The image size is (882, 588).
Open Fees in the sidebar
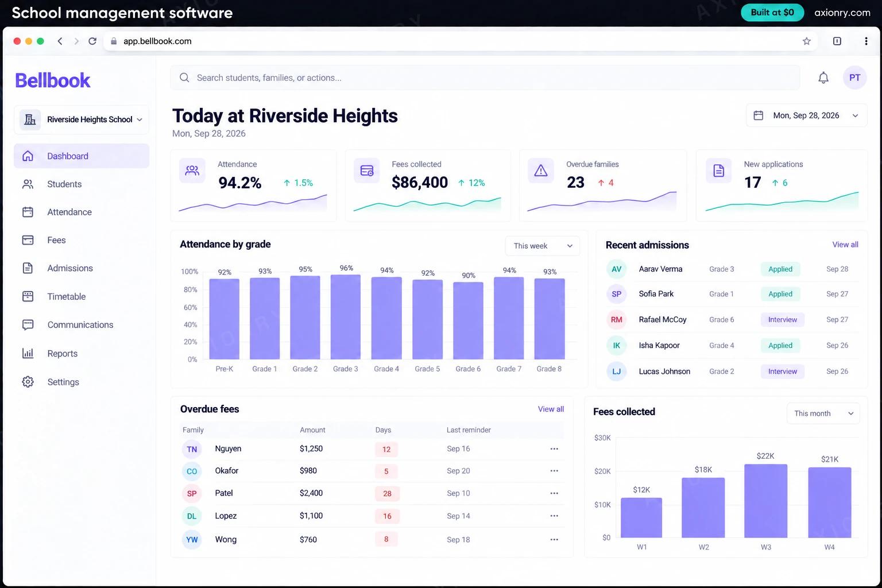click(x=82, y=240)
